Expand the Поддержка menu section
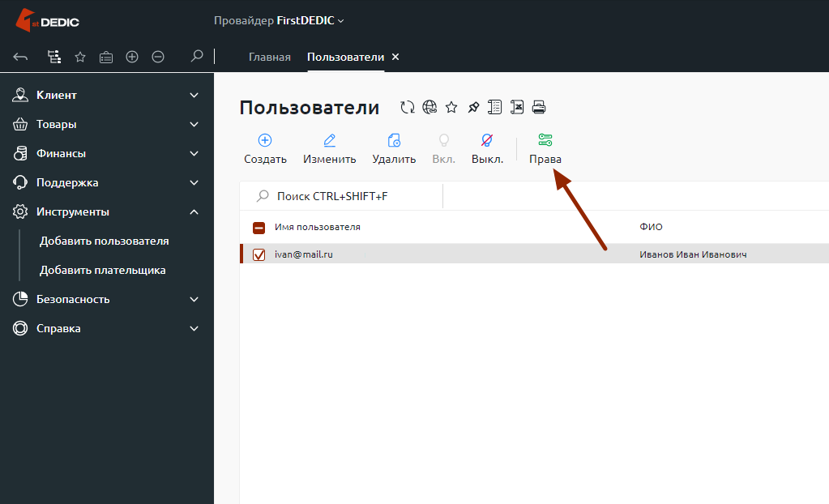The height and width of the screenshot is (504, 829). point(105,182)
